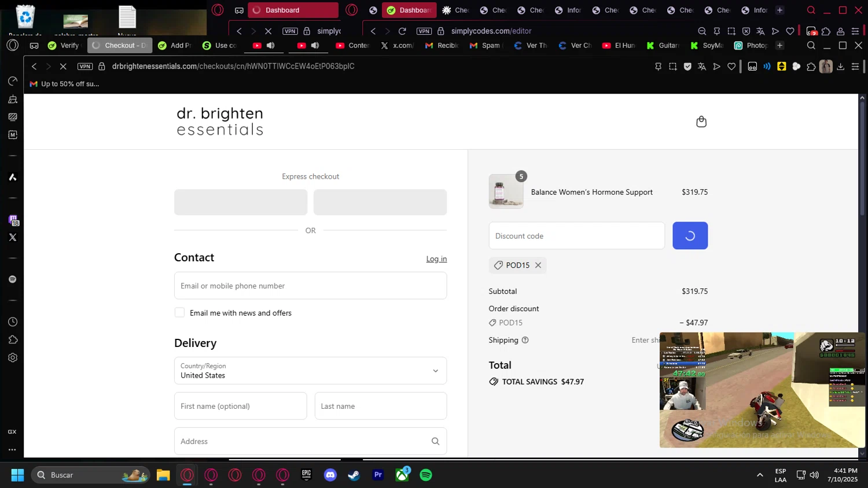This screenshot has height=488, width=868.
Task: Open the heart bookmark icon in the checkout toolbar
Action: (x=731, y=66)
